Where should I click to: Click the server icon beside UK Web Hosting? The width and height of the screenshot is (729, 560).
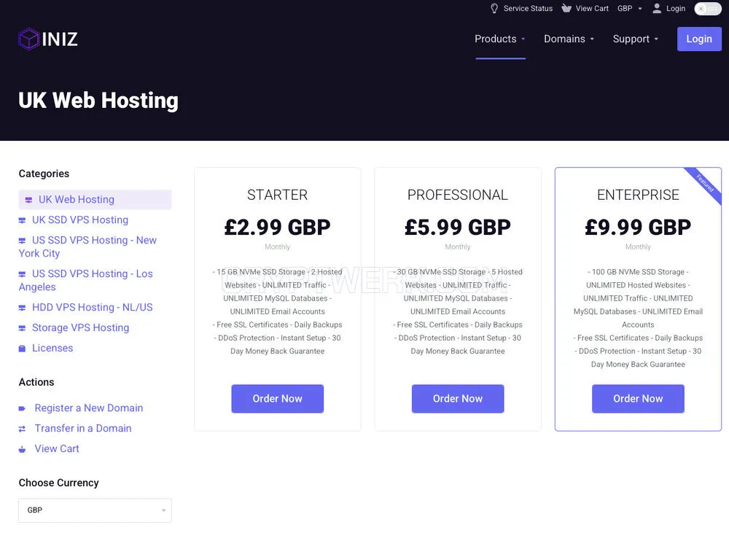[x=28, y=200]
